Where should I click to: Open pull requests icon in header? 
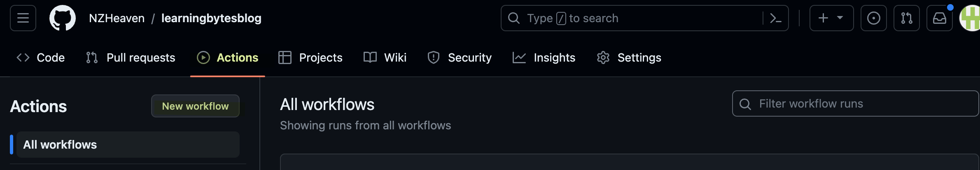point(906,18)
